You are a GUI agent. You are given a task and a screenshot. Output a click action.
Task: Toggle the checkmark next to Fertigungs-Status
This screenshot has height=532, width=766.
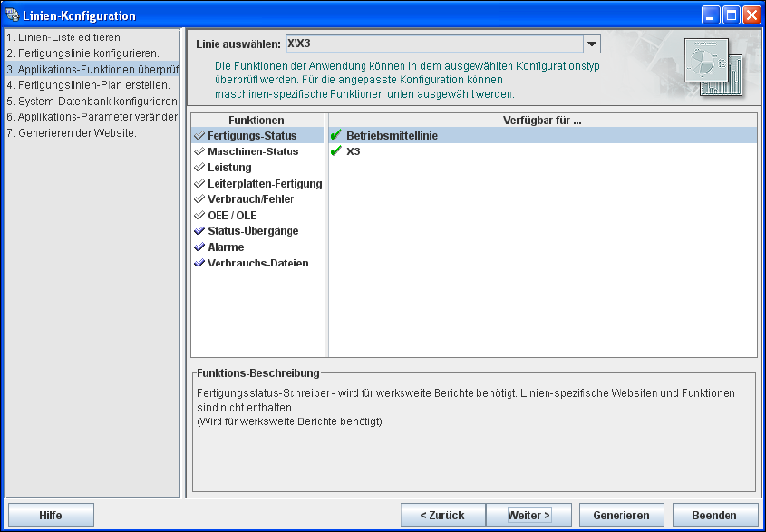click(199, 136)
